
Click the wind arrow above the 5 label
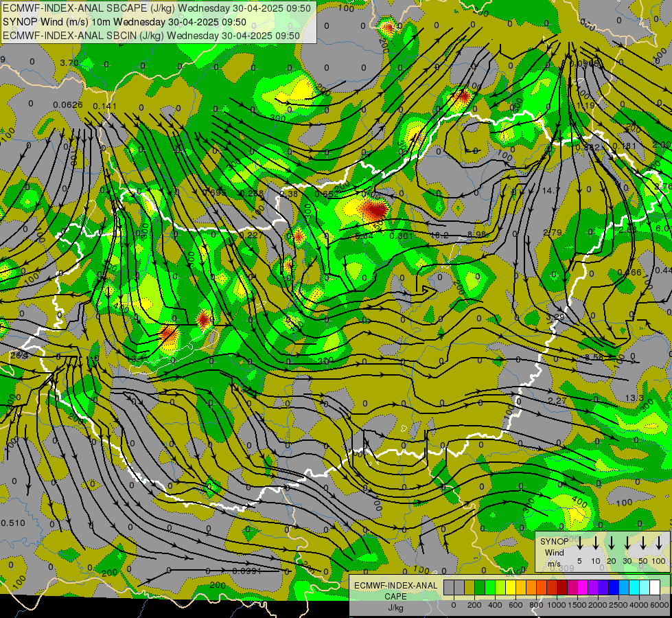pyautogui.click(x=580, y=543)
